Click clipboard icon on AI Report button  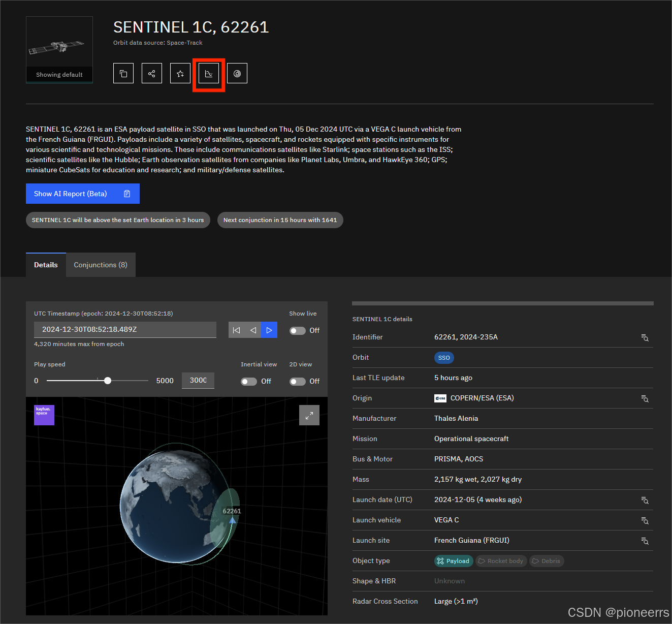click(127, 194)
